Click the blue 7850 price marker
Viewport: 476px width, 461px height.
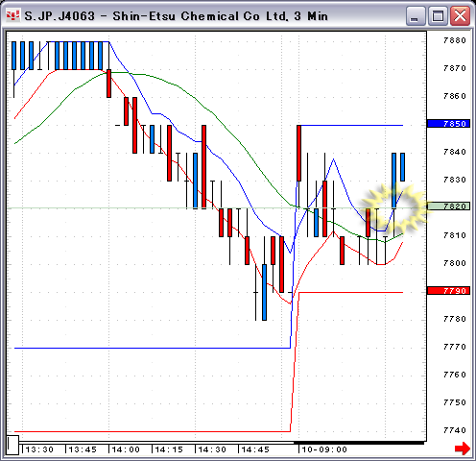tap(448, 124)
